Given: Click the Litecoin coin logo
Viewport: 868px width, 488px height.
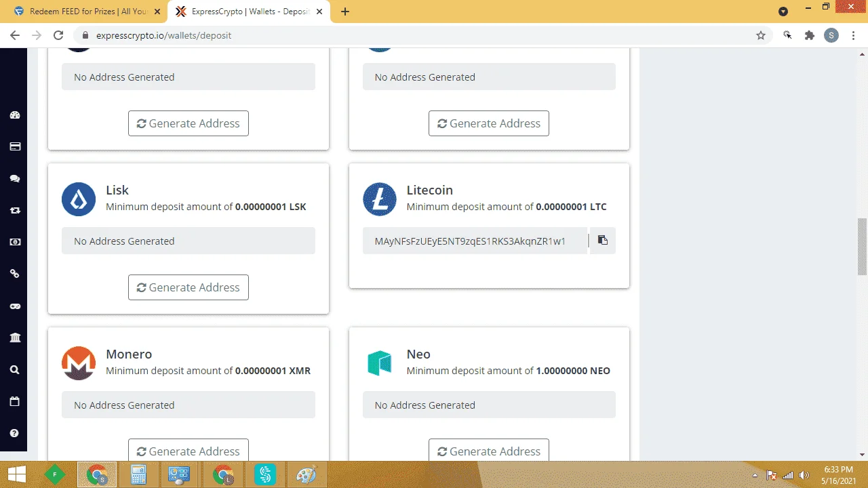Looking at the screenshot, I should 380,199.
